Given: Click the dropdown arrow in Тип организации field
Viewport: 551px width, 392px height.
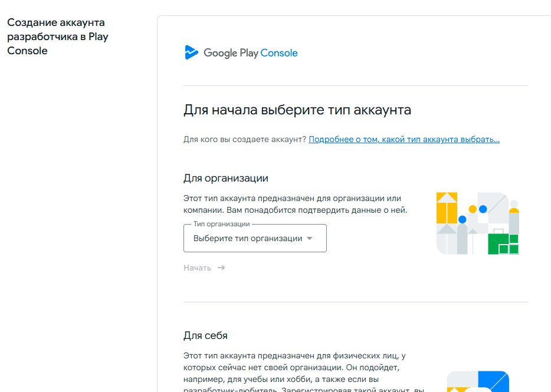Looking at the screenshot, I should (x=310, y=239).
